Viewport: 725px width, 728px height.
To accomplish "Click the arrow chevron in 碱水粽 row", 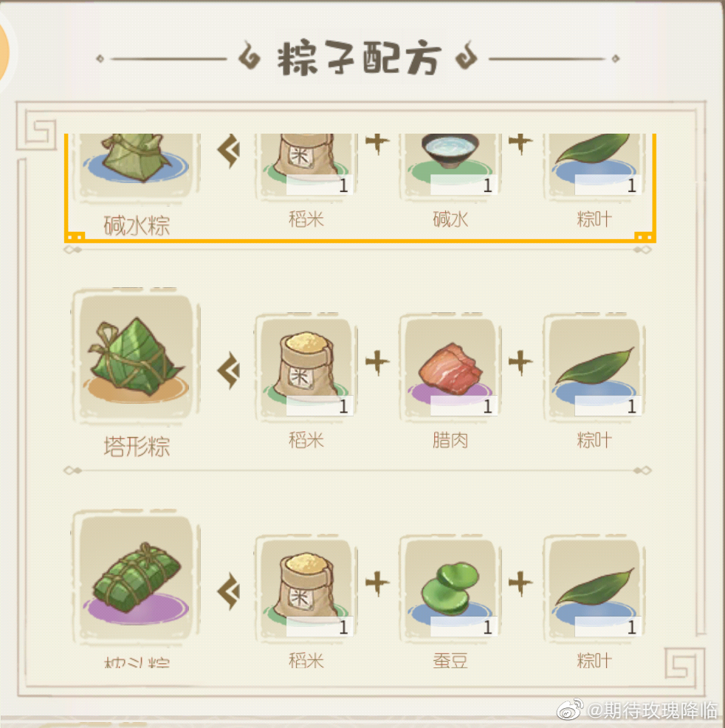I will point(229,151).
